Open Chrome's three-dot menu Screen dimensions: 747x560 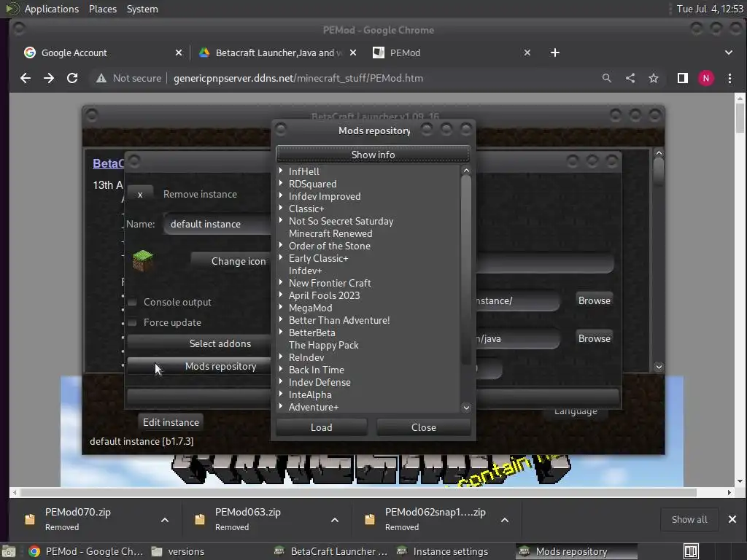click(729, 78)
